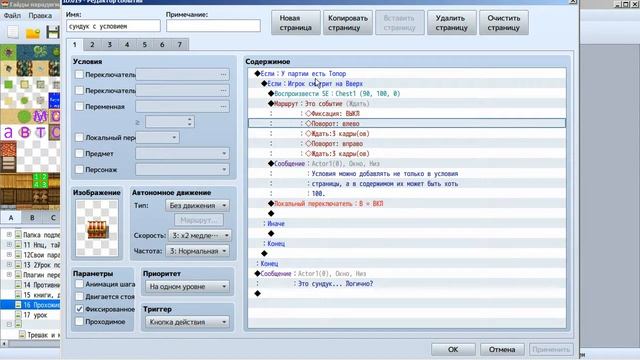This screenshot has width=640, height=360.
Task: Switch to event page tab 1
Action: click(75, 44)
